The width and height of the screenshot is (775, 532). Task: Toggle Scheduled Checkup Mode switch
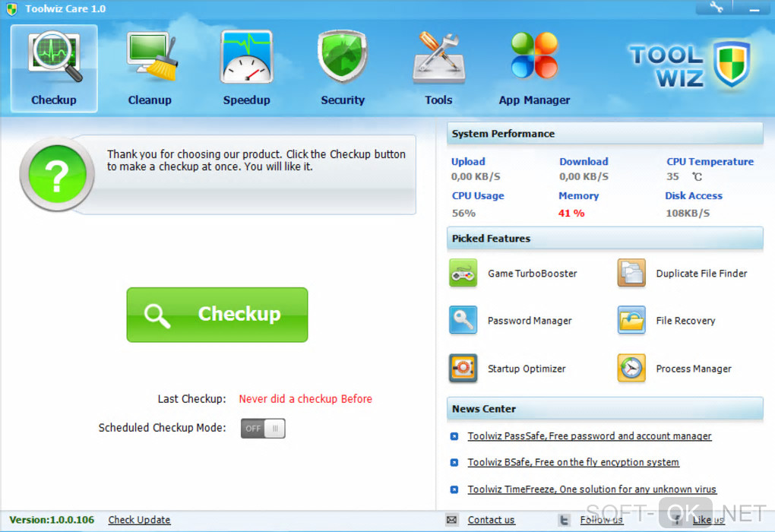tap(263, 428)
